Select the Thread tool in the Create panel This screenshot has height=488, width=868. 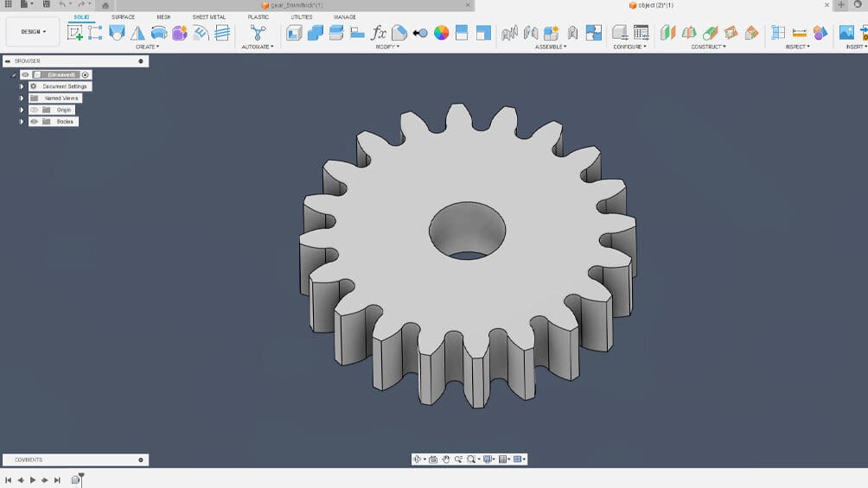coord(222,33)
